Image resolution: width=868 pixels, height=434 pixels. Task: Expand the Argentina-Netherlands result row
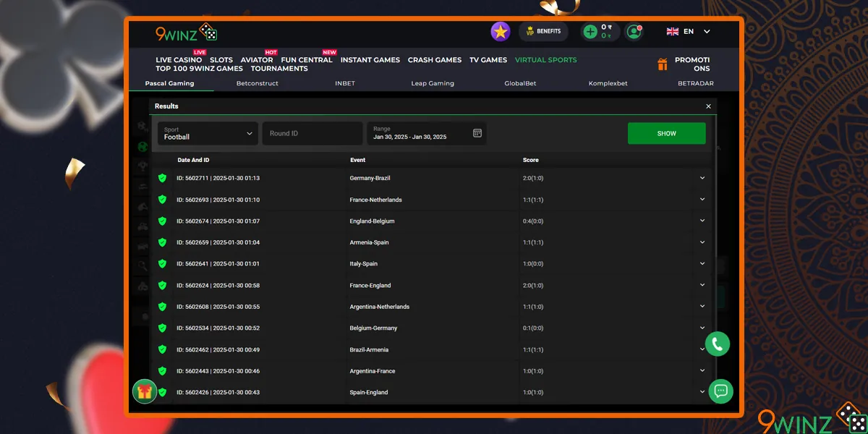[x=702, y=307]
